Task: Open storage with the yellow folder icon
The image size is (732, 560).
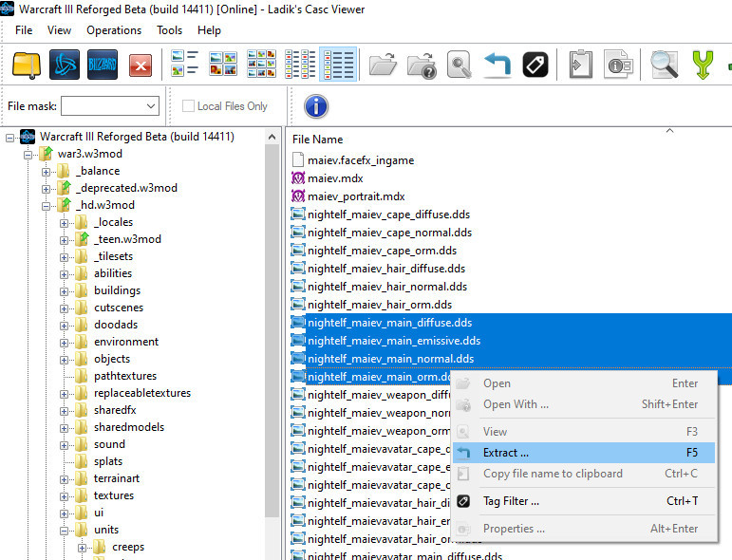Action: [x=27, y=65]
